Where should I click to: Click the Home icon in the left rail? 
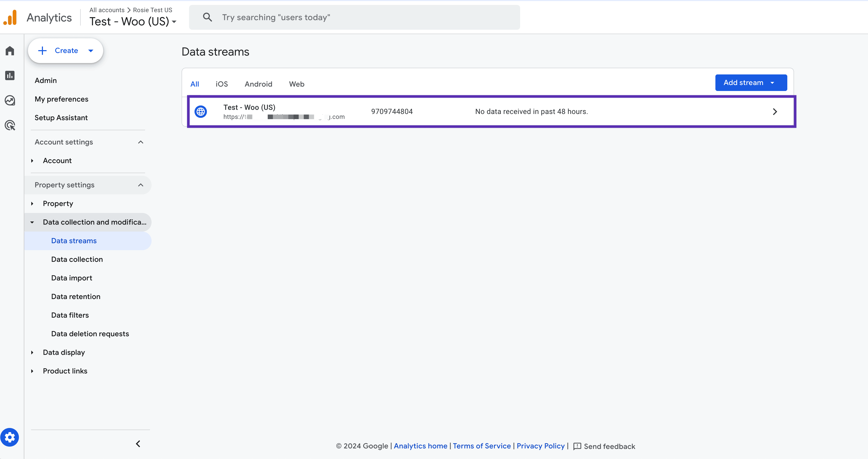[x=10, y=50]
